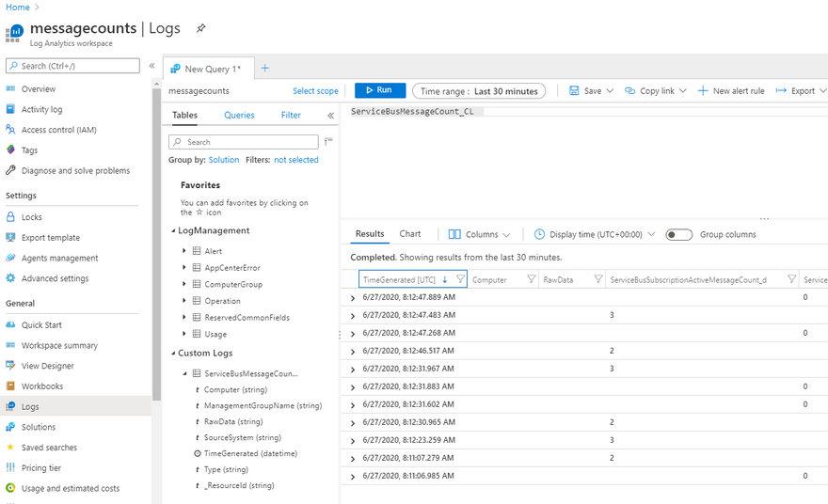Expand the Operation table
The height and width of the screenshot is (504, 828).
click(183, 301)
